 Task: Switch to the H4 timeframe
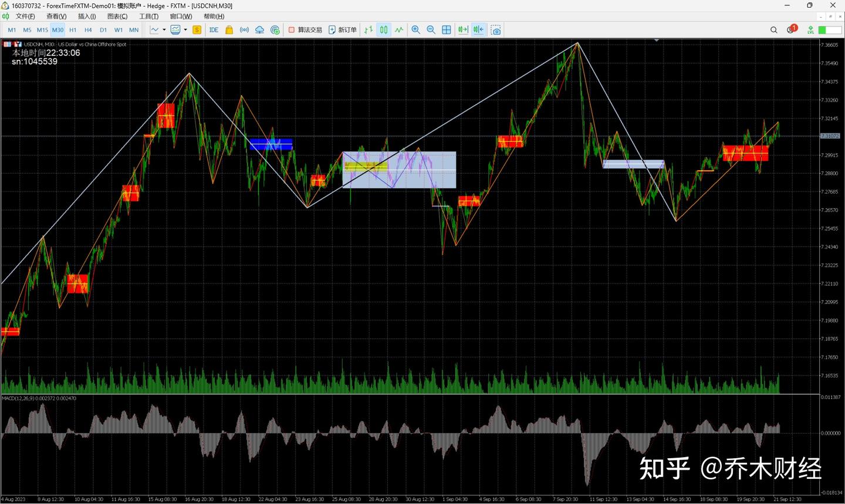(88, 30)
